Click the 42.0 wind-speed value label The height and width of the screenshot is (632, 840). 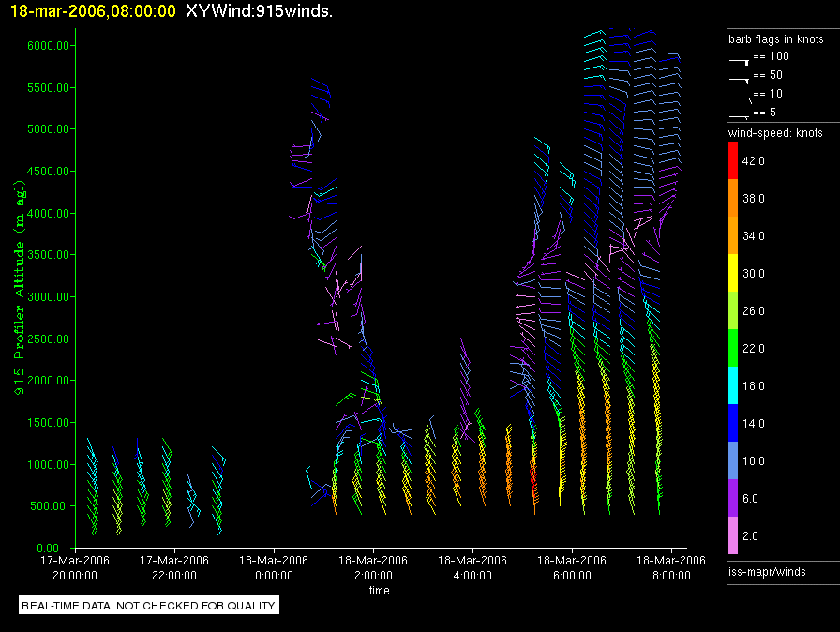pos(755,161)
